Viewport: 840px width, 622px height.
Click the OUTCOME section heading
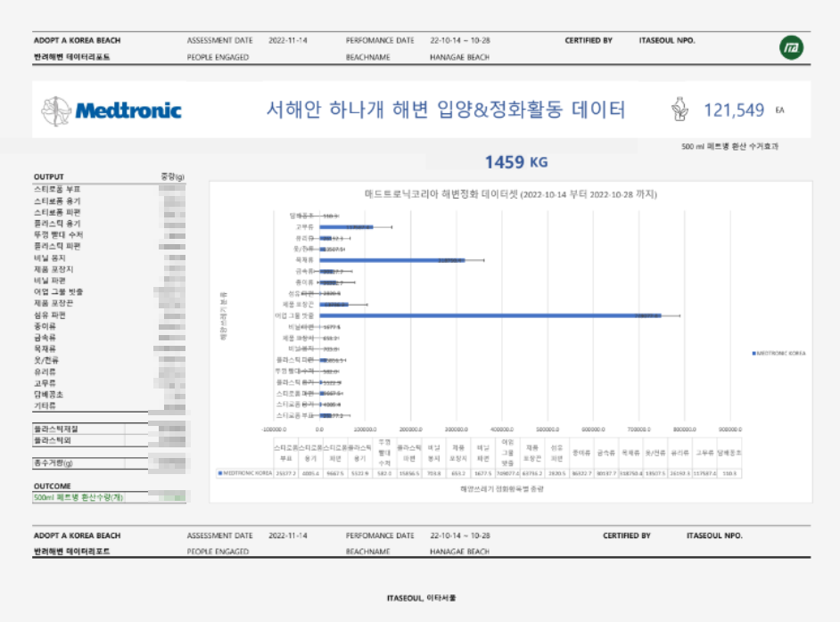point(52,486)
